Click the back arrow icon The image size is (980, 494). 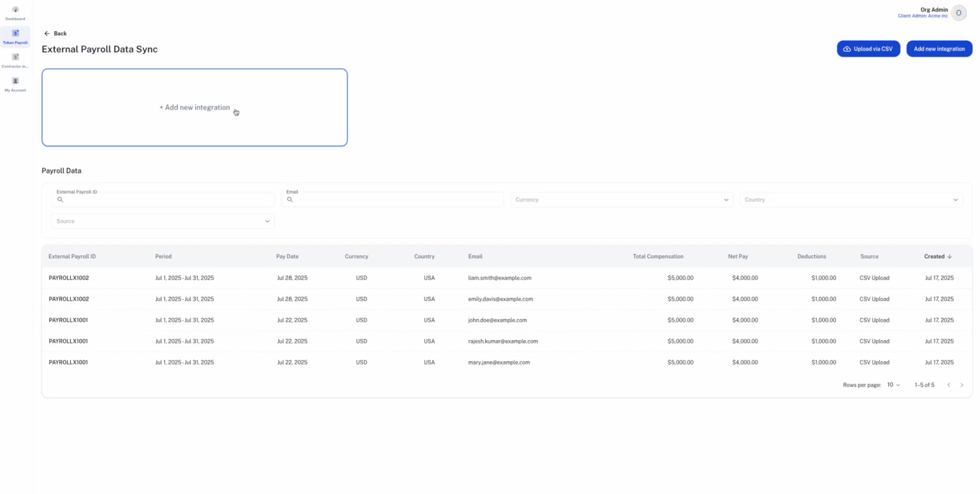click(47, 33)
